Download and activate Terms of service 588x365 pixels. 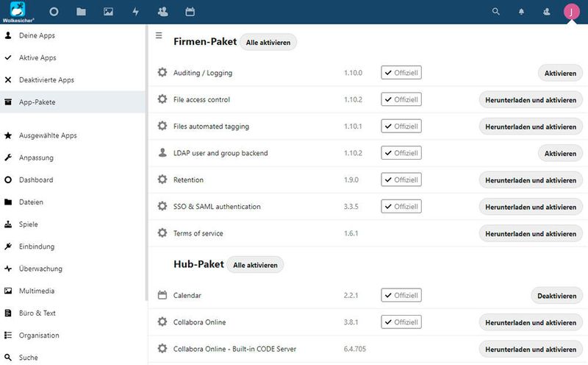pyautogui.click(x=531, y=233)
